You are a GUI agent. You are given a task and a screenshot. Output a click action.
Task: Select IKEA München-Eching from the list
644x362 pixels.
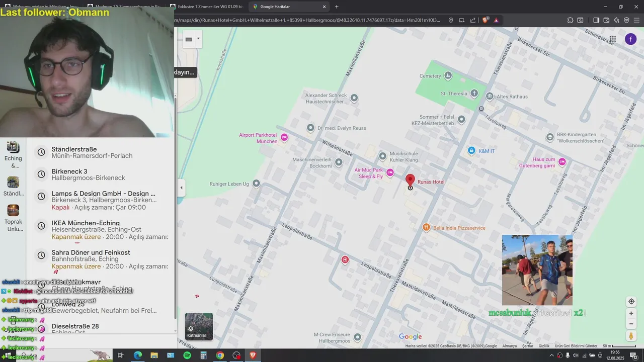[x=101, y=230]
